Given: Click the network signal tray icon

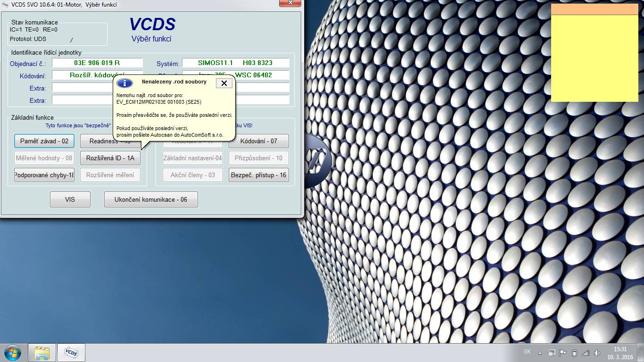Looking at the screenshot, I should pyautogui.click(x=586, y=353).
